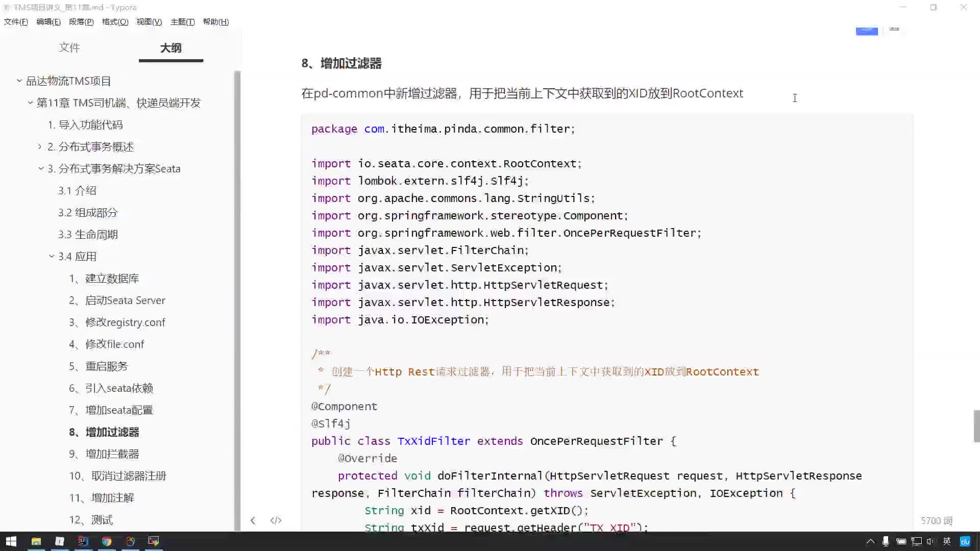Open the network tray icon
Screen dimensions: 980x551
[x=916, y=541]
